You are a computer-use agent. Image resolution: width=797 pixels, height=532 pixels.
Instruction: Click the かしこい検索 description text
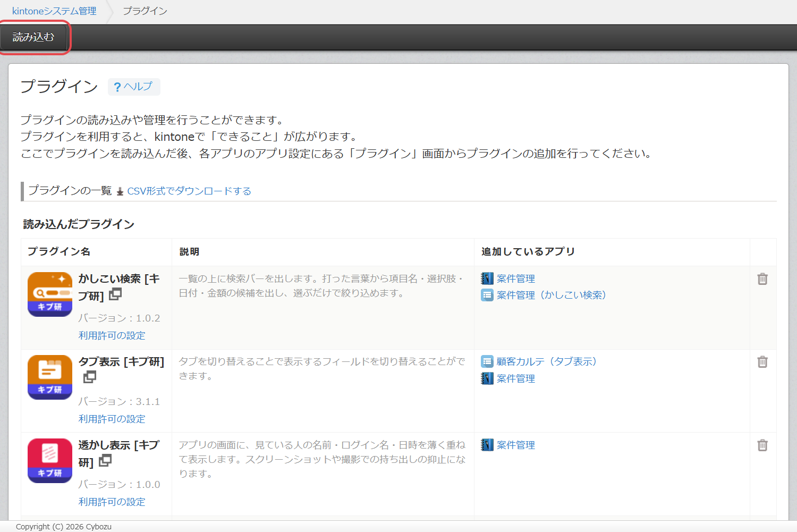pos(322,286)
